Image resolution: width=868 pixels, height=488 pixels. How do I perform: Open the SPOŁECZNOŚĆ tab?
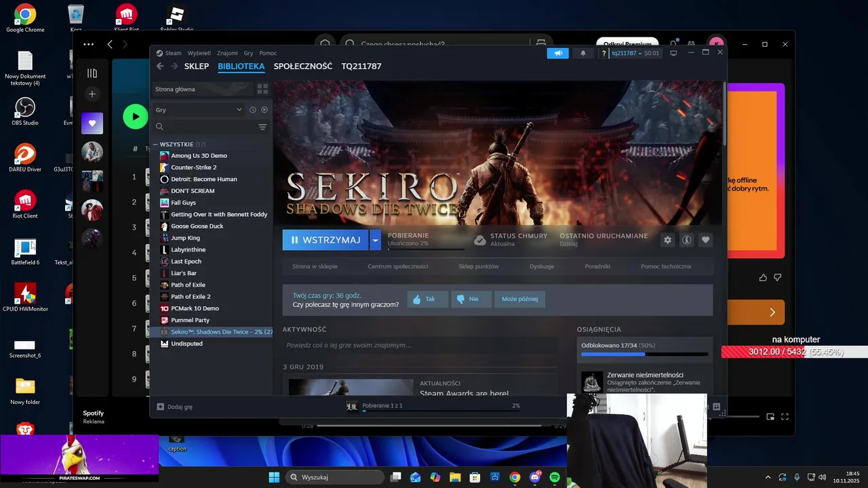(303, 66)
